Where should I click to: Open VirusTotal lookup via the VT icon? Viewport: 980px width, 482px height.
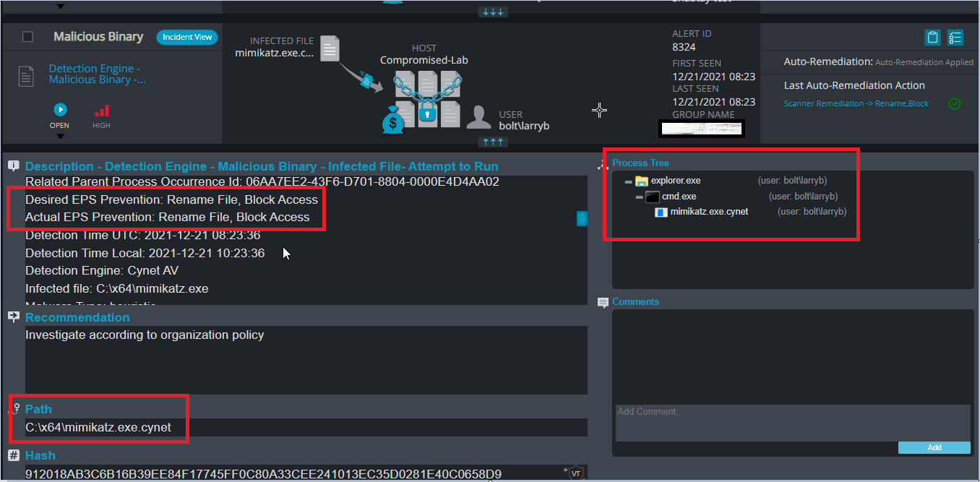point(575,473)
